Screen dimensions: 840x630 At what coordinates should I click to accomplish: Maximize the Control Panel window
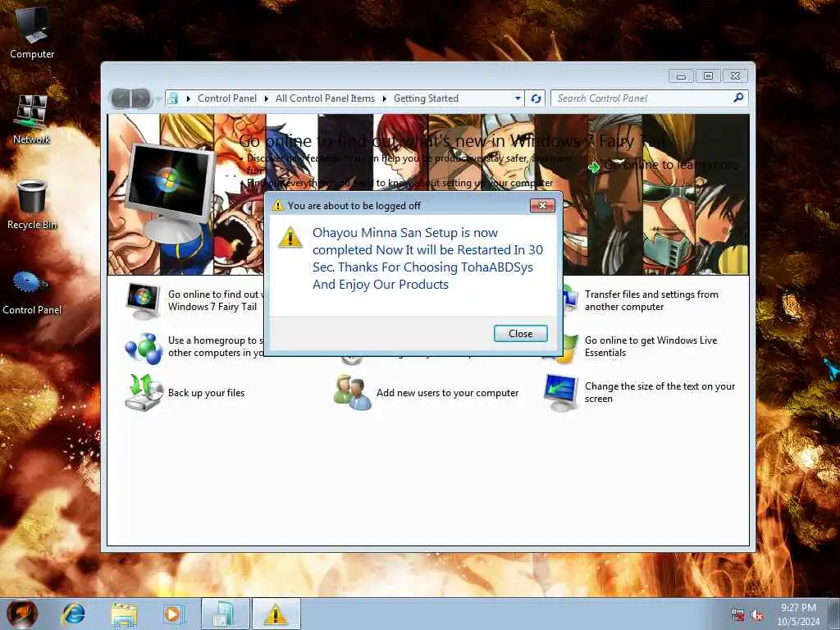click(708, 76)
